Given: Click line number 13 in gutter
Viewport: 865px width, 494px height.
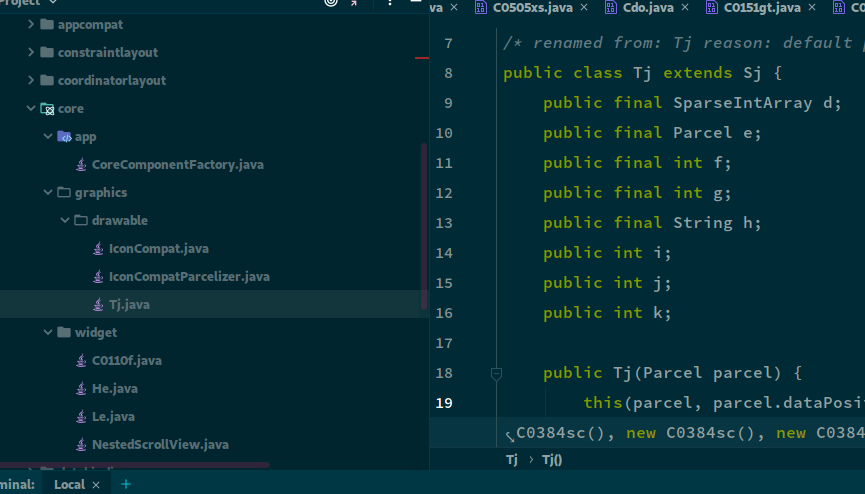Looking at the screenshot, I should [x=444, y=223].
